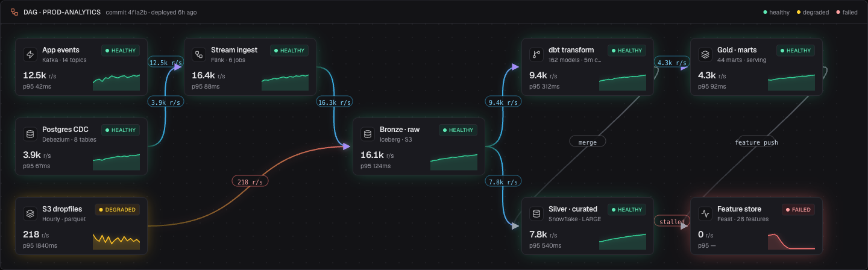This screenshot has width=868, height=270.
Task: Click the 9.4k r/s edge label
Action: [x=503, y=102]
